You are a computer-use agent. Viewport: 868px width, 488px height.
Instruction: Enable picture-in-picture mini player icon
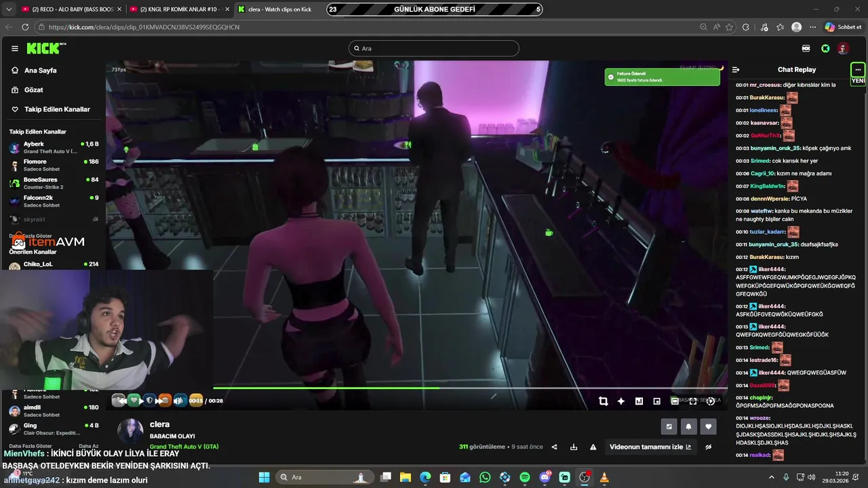pos(656,401)
